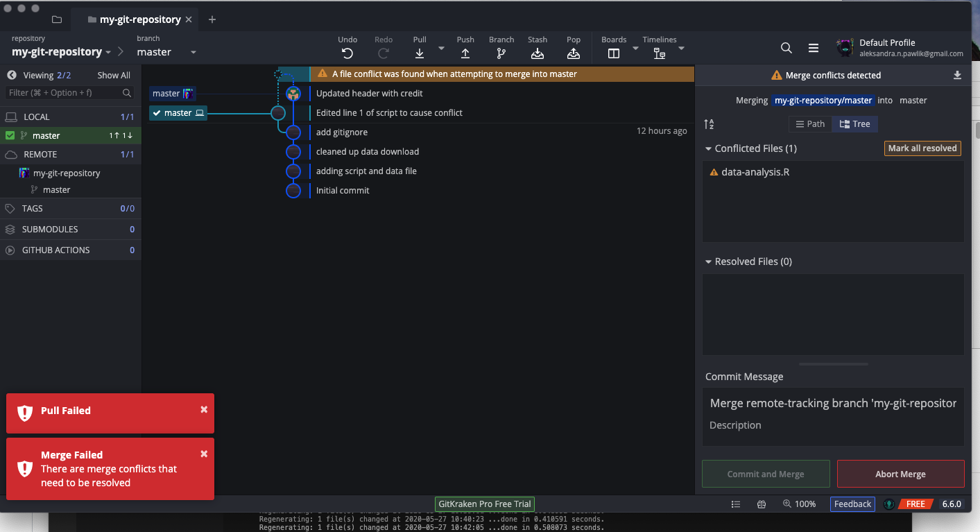
Task: Click the Mark all resolved button
Action: pyautogui.click(x=922, y=148)
